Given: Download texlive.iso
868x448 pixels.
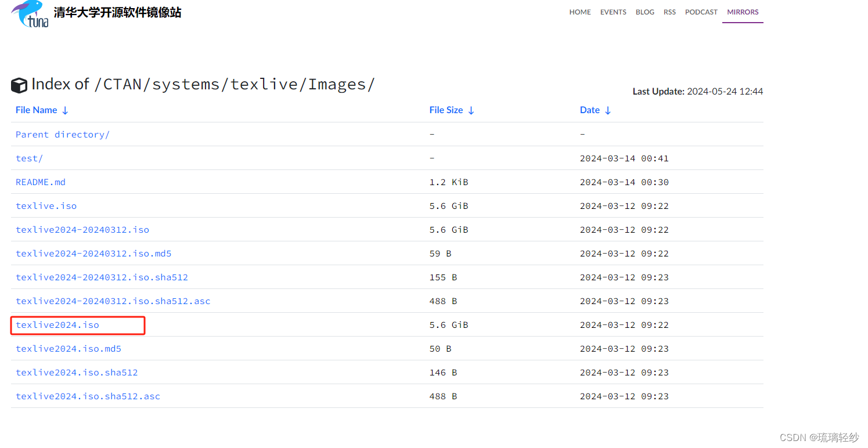Looking at the screenshot, I should tap(46, 206).
